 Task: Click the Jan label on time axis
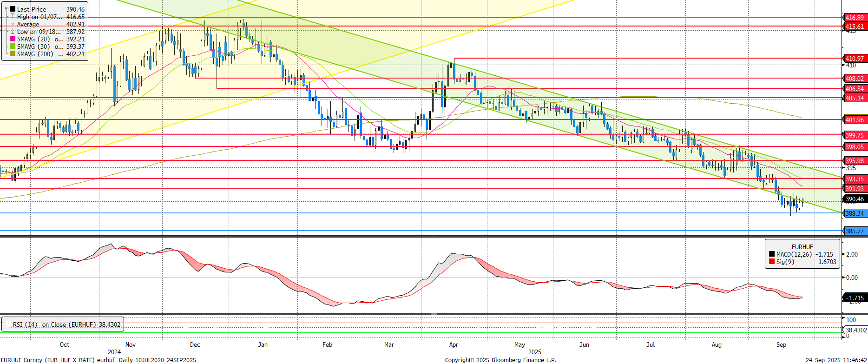(263, 344)
